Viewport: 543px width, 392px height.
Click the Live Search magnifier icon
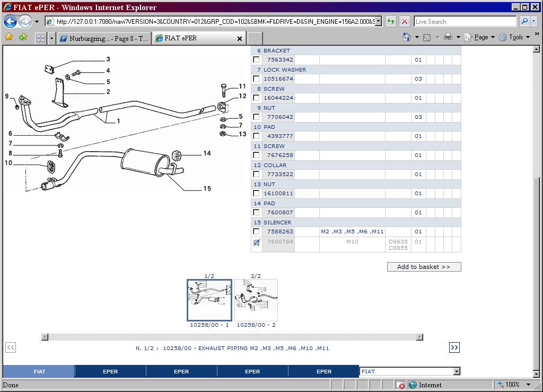524,21
